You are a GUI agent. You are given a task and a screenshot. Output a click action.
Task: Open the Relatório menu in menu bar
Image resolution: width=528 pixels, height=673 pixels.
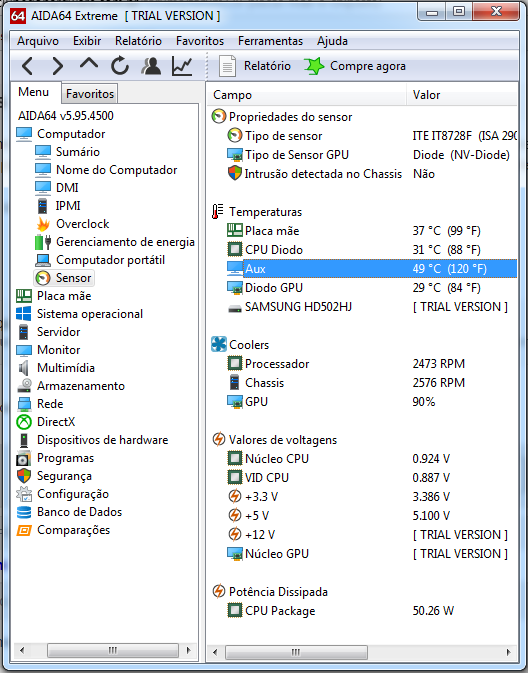tap(138, 41)
